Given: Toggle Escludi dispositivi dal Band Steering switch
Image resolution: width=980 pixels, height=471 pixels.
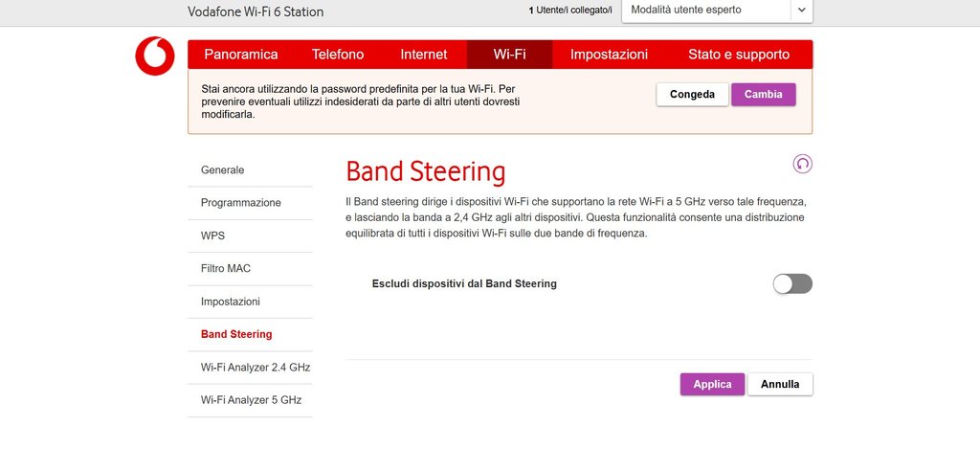Looking at the screenshot, I should (792, 284).
